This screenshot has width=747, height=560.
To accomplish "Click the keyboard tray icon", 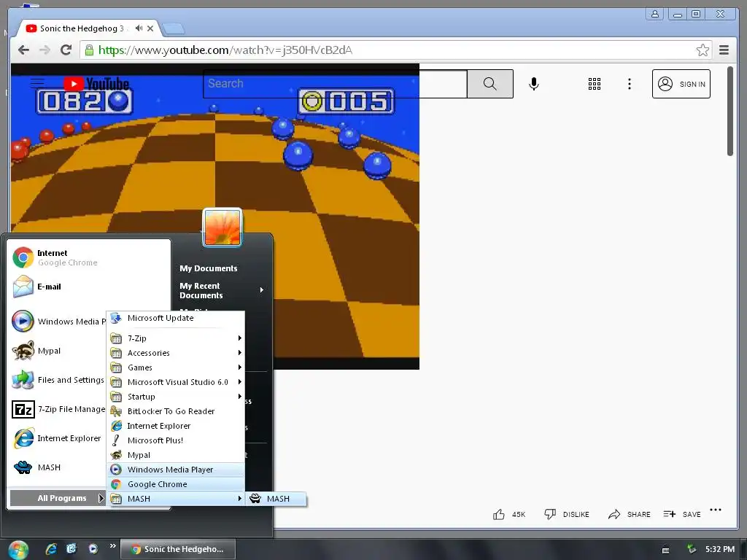I will point(665,551).
